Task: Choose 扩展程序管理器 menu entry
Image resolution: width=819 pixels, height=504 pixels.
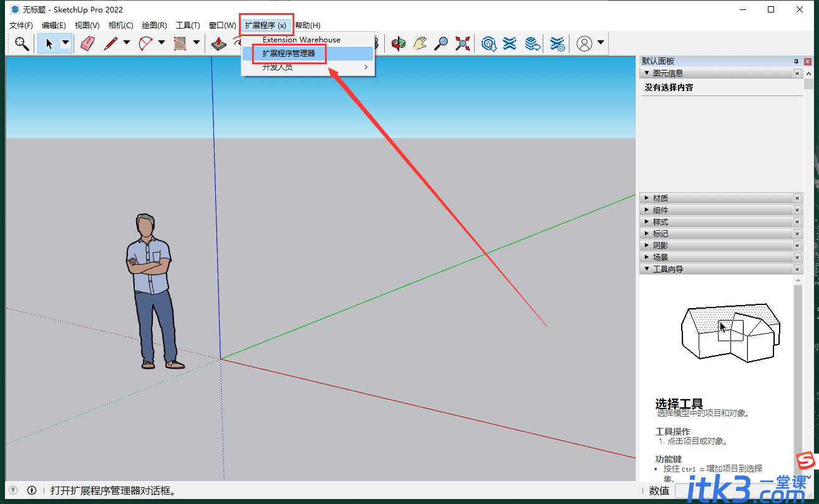Action: pyautogui.click(x=308, y=54)
